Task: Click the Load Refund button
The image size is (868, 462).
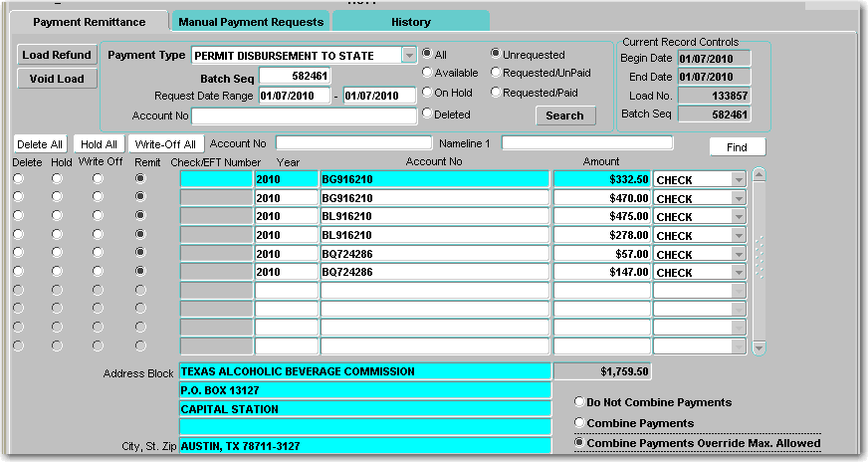Action: pyautogui.click(x=57, y=55)
